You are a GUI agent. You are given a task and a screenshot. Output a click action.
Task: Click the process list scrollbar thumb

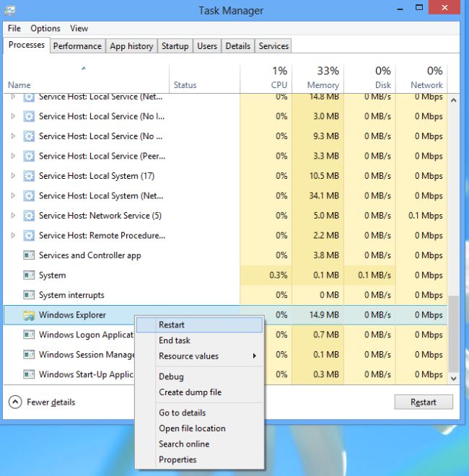454,334
